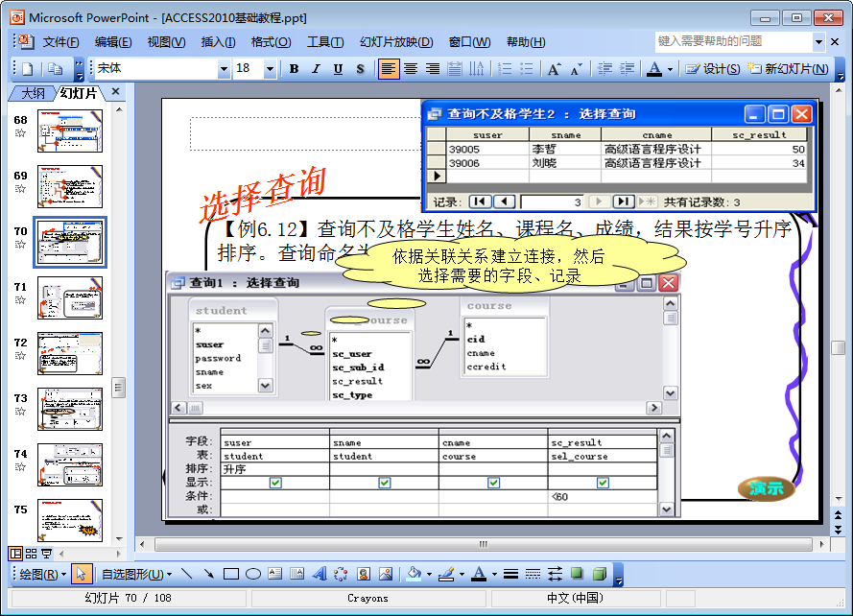Increase font size
853x616 pixels.
554,69
